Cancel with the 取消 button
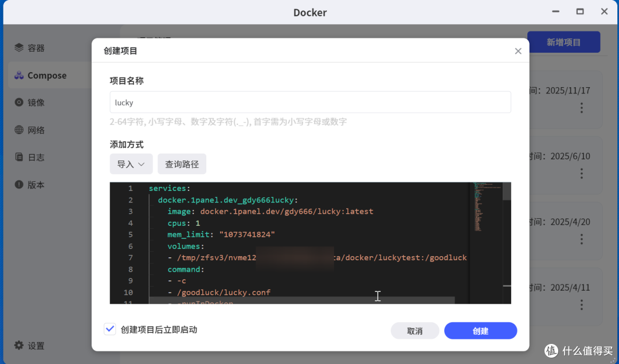Viewport: 619px width, 364px height. coord(414,330)
